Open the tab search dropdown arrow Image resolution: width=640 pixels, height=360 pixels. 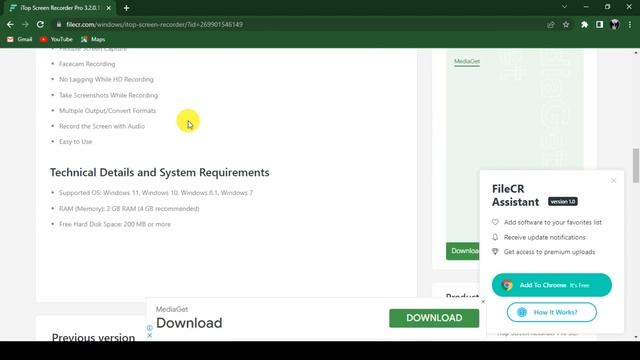564,7
